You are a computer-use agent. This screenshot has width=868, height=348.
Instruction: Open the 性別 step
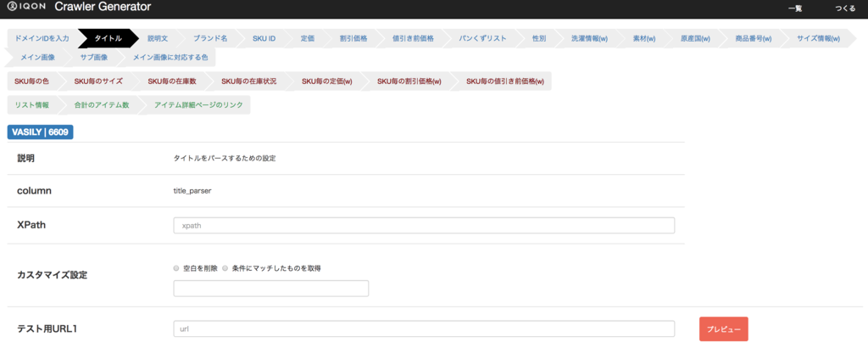point(539,39)
